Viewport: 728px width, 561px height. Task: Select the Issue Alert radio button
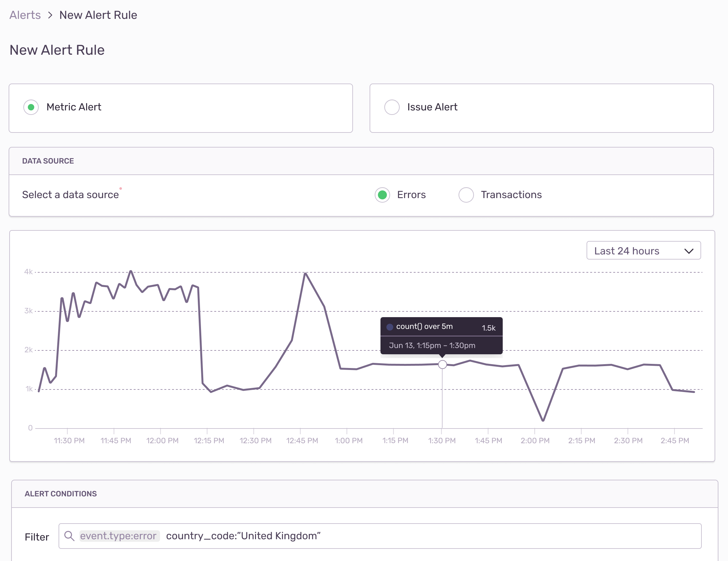392,107
